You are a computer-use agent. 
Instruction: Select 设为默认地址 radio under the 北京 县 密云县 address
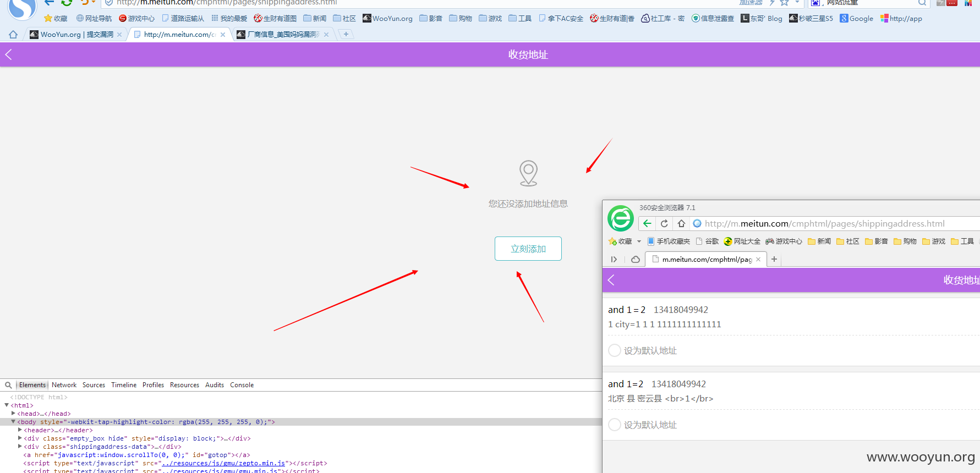pyautogui.click(x=615, y=425)
